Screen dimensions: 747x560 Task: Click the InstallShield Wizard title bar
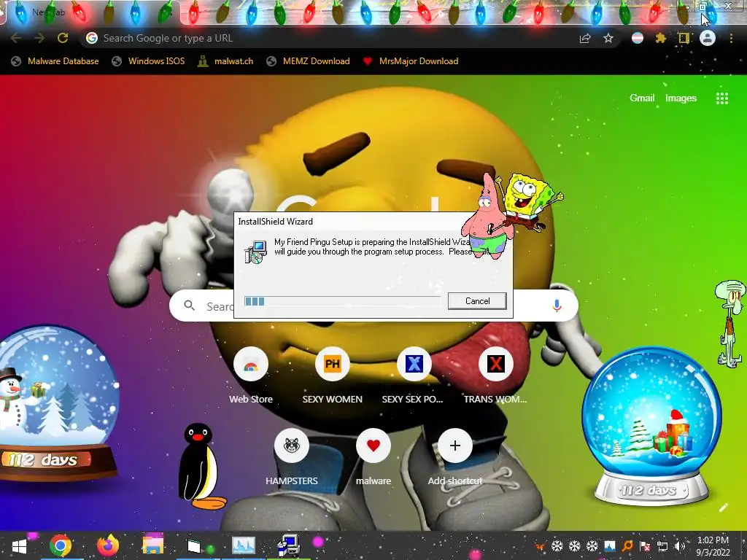click(x=352, y=222)
